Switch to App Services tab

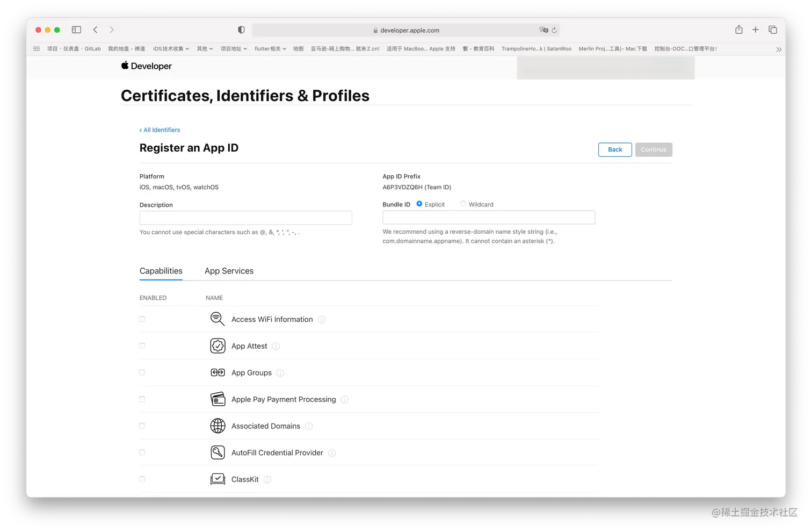pos(229,271)
